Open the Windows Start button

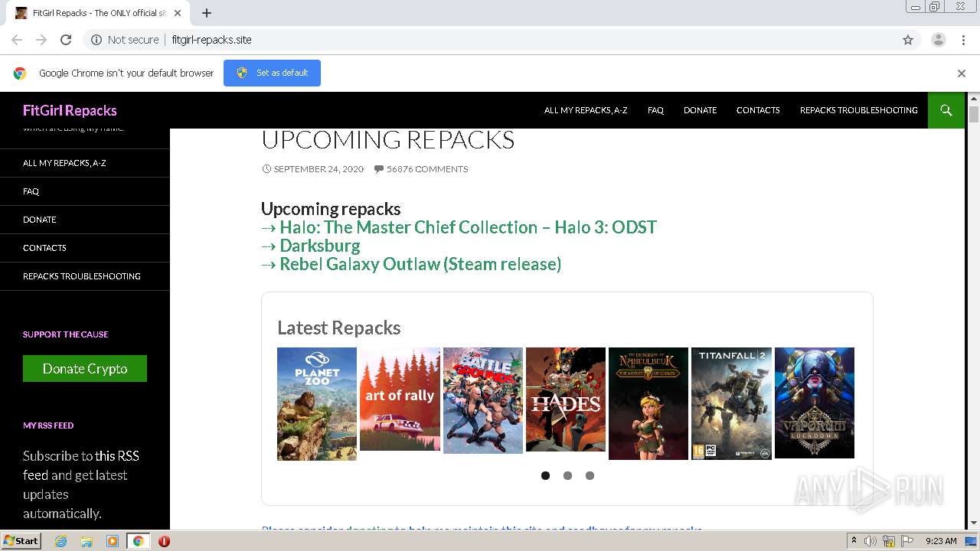point(21,541)
